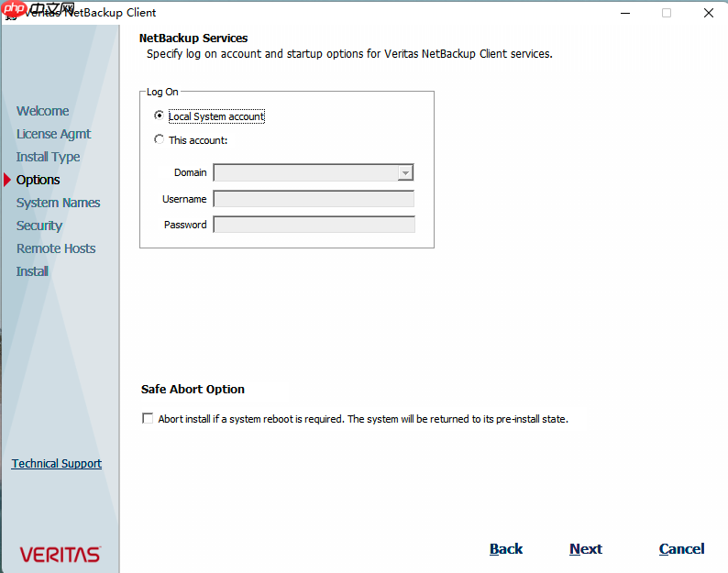Click the Username field label
728x573 pixels.
click(x=184, y=199)
